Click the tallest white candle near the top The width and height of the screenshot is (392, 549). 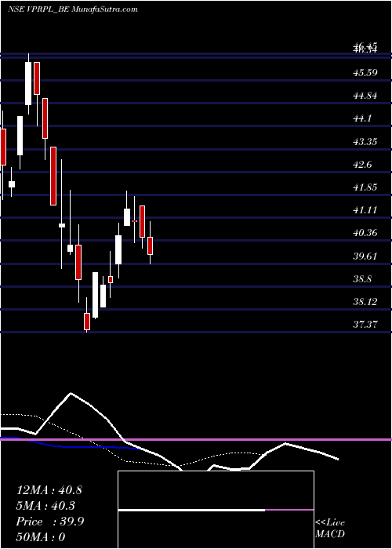pyautogui.click(x=28, y=83)
